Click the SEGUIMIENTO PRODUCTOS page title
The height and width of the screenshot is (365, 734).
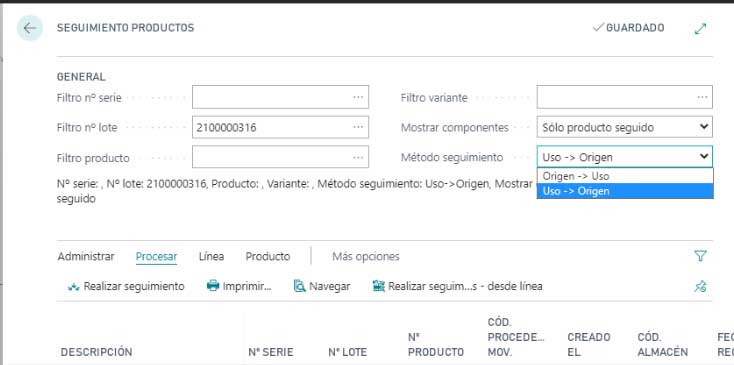tap(125, 28)
